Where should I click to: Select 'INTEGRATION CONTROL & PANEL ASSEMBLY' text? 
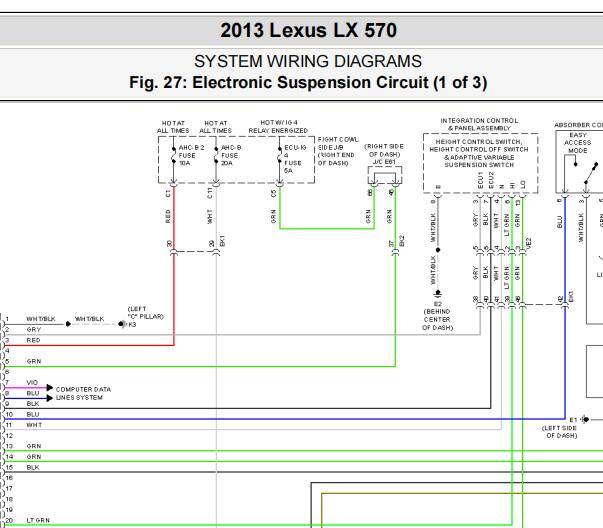[x=479, y=124]
